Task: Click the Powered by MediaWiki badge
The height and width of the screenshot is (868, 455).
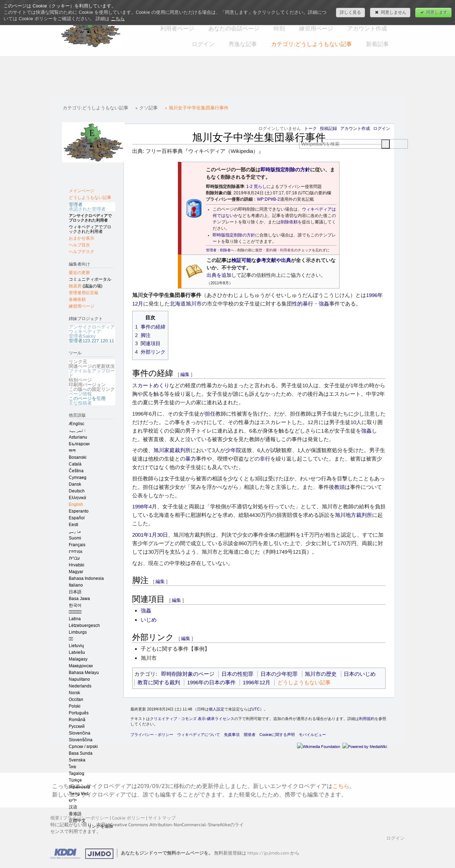Action: 365,746
